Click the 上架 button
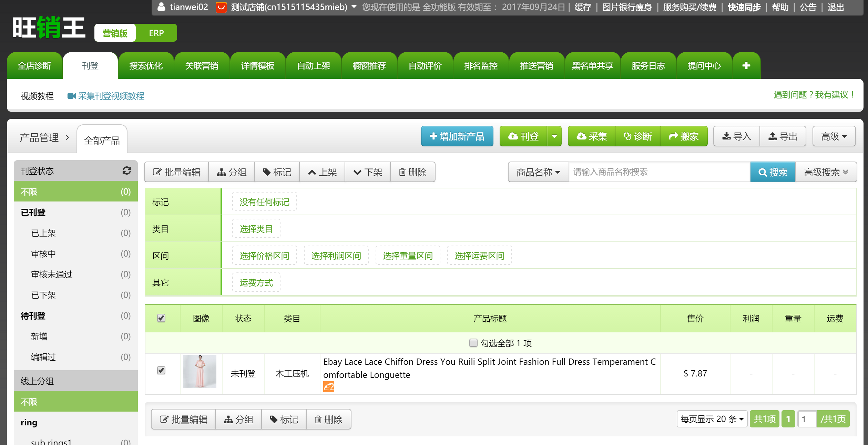The height and width of the screenshot is (445, 868). [322, 172]
